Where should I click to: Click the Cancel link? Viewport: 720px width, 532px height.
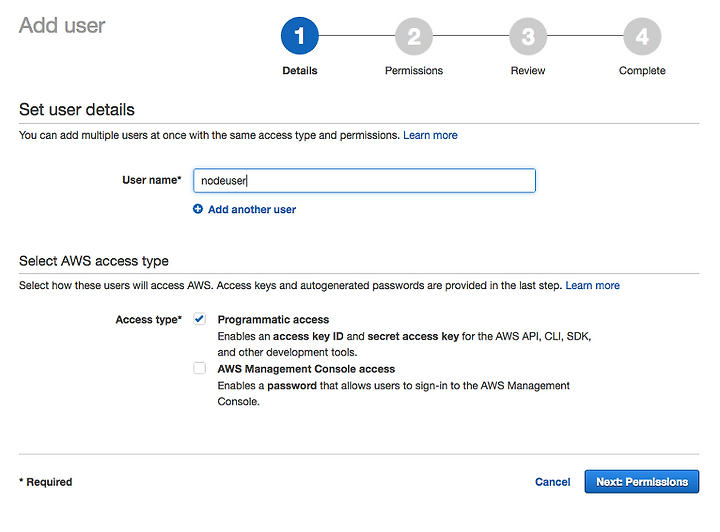(x=552, y=482)
